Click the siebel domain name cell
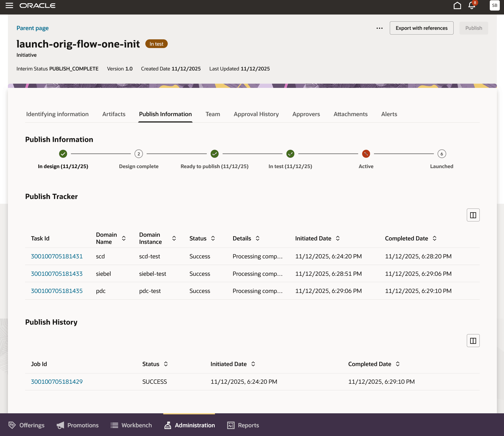The height and width of the screenshot is (436, 504). click(x=103, y=274)
